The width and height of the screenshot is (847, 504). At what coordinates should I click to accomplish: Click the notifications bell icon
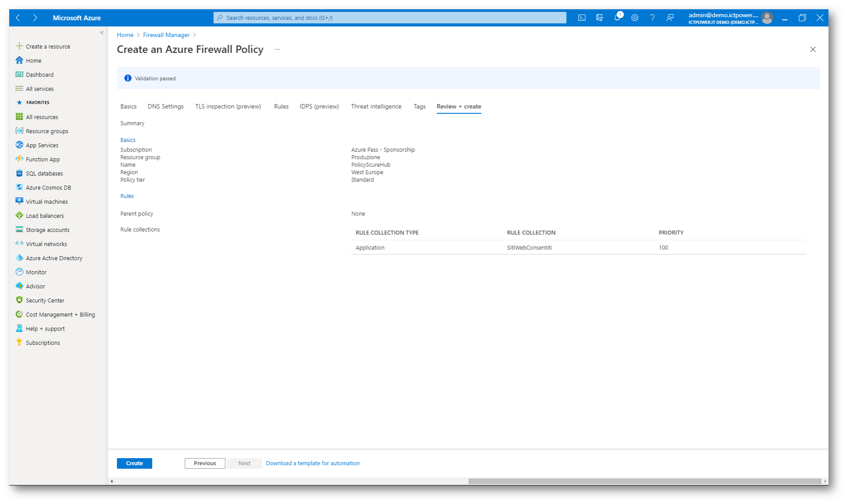pyautogui.click(x=617, y=18)
